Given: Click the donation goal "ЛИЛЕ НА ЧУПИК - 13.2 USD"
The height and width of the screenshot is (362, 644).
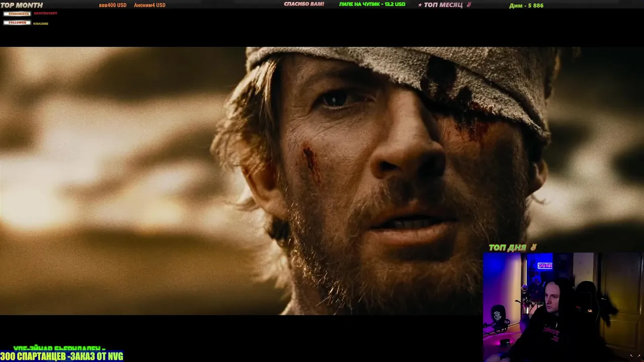Looking at the screenshot, I should (x=372, y=4).
